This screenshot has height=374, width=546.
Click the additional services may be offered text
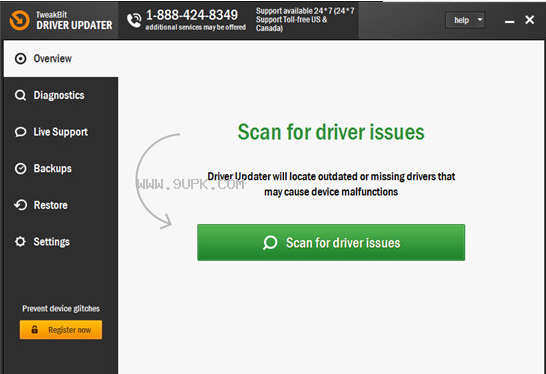(196, 27)
